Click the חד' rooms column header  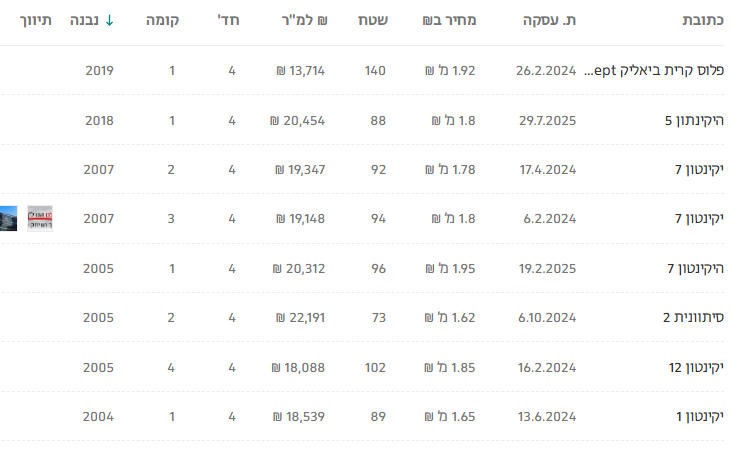point(227,20)
